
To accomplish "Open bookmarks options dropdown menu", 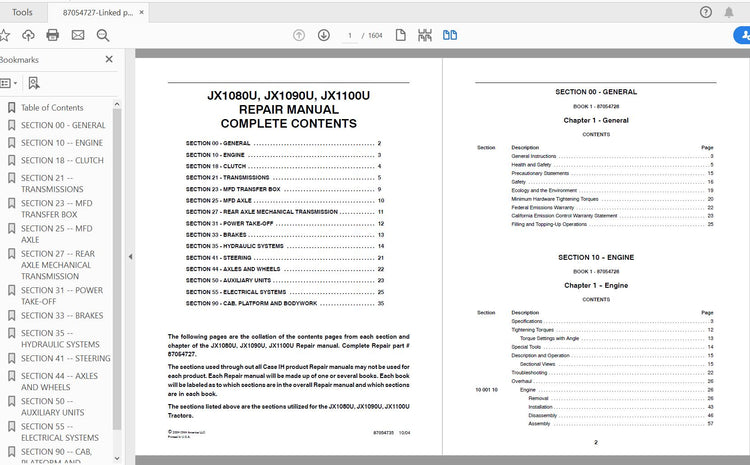I will coord(9,83).
